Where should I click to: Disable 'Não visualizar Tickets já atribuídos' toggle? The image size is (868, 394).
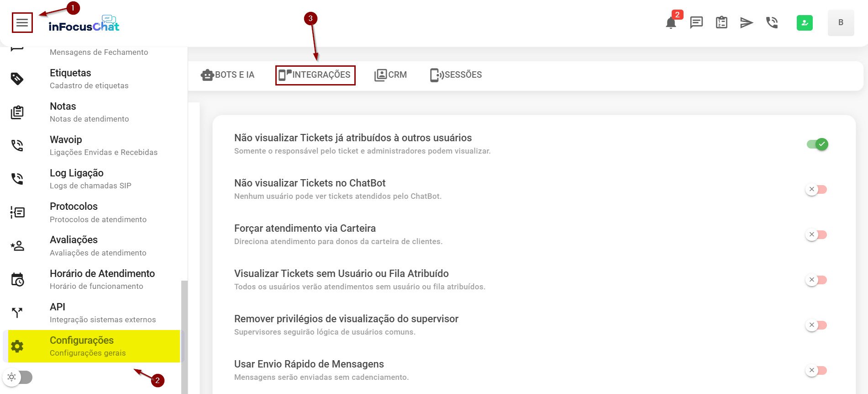click(x=817, y=144)
